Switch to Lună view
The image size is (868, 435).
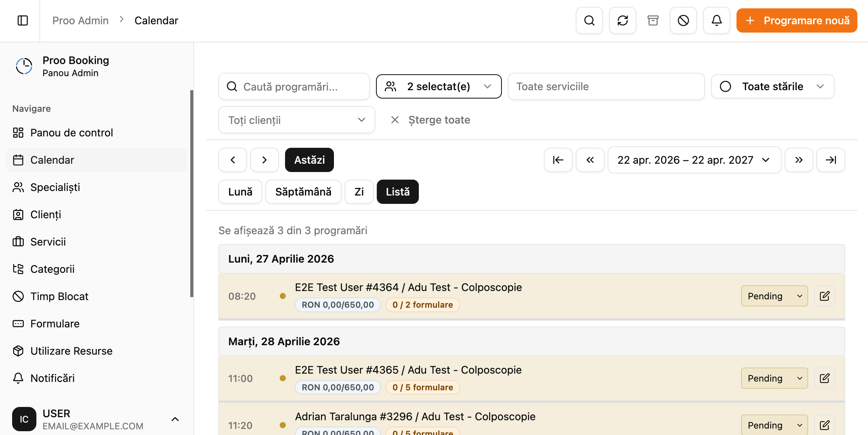pos(240,192)
